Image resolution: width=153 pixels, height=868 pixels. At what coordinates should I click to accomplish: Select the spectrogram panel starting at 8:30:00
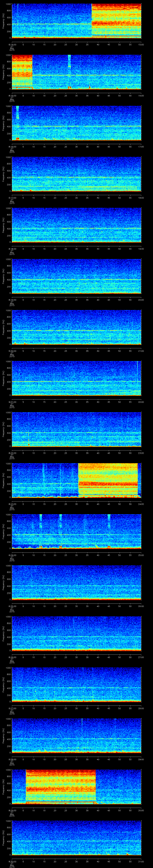(x=76, y=838)
